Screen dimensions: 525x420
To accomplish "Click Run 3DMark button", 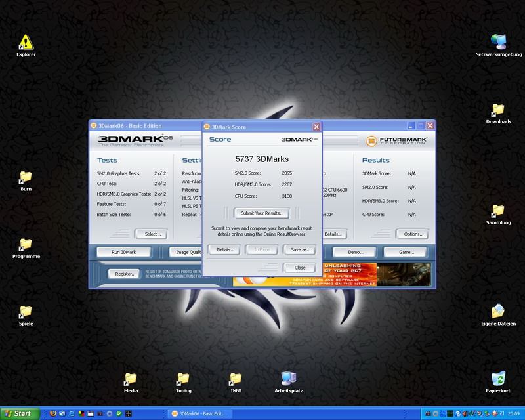I will tap(123, 252).
